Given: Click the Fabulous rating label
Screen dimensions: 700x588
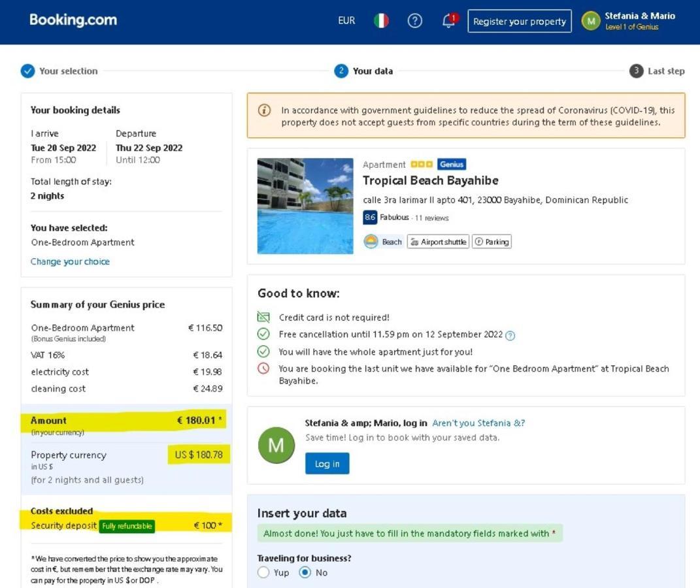Looking at the screenshot, I should pyautogui.click(x=394, y=218).
